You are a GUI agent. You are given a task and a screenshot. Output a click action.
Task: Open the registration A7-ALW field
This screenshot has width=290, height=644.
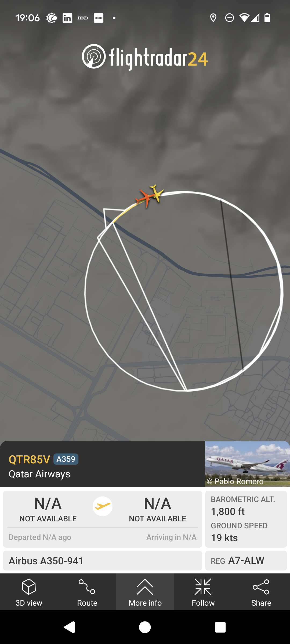pyautogui.click(x=246, y=561)
